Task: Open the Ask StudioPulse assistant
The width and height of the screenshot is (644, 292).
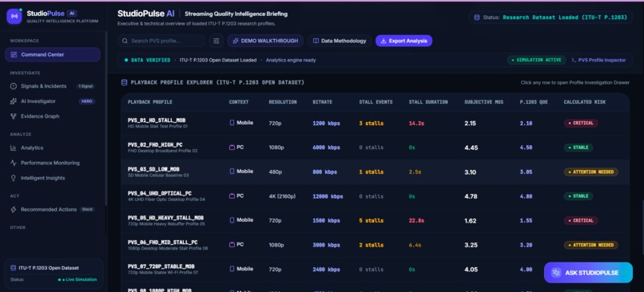Action: click(x=588, y=273)
